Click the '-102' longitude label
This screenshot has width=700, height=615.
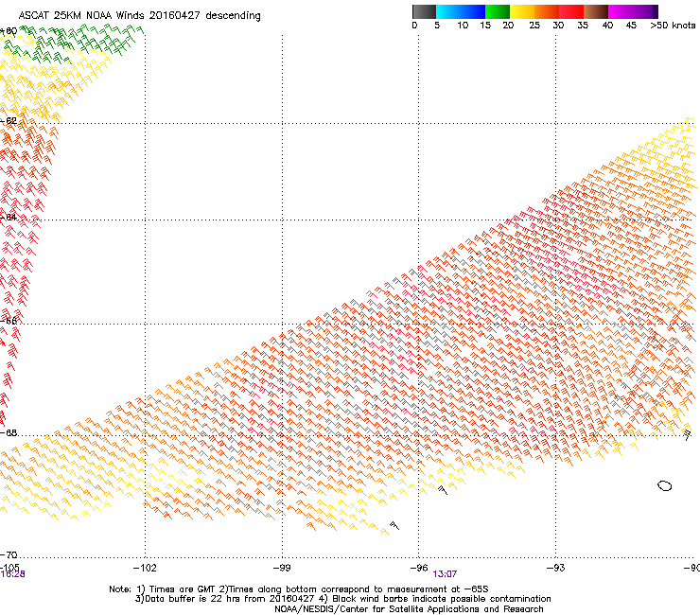click(x=145, y=568)
